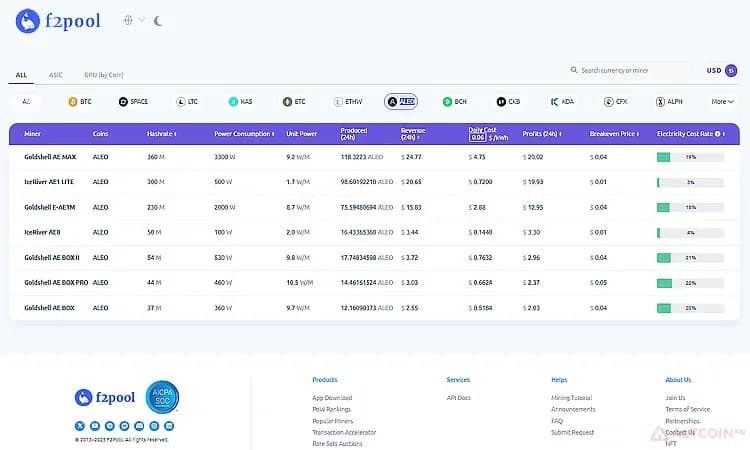Image resolution: width=750 pixels, height=450 pixels.
Task: Click Goldshell AE MAX electricity cost bar
Action: [x=690, y=157]
